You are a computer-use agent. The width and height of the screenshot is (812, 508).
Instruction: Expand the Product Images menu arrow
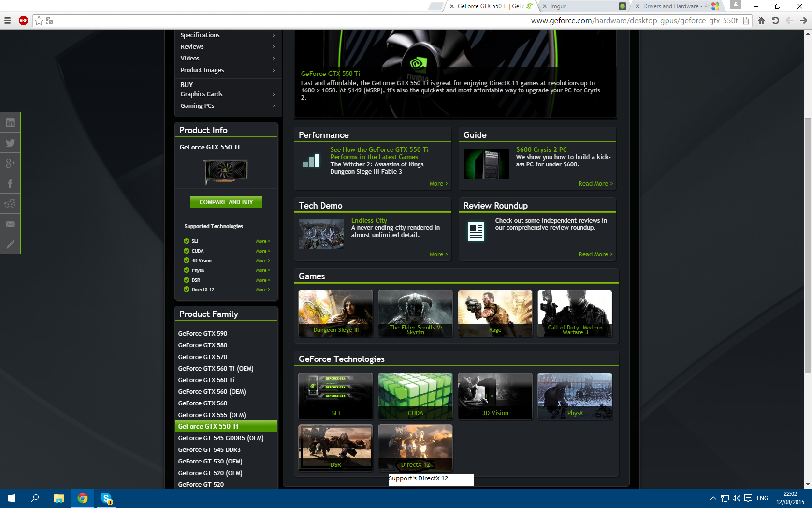274,70
